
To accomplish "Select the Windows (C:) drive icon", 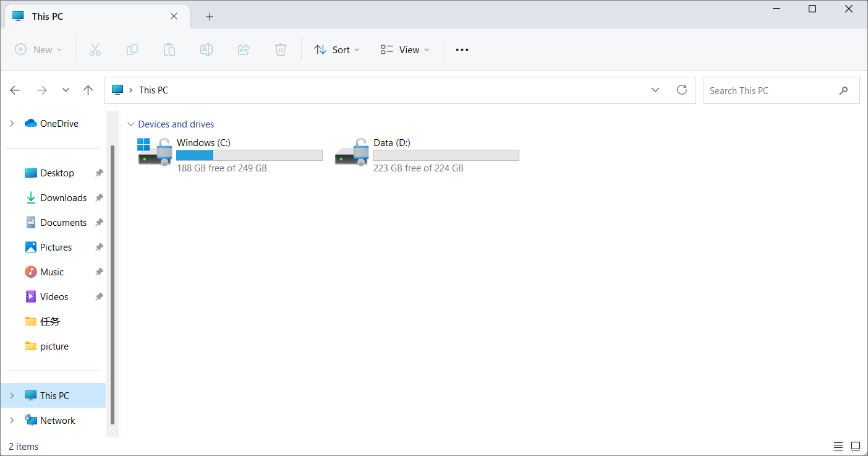I will (x=155, y=152).
